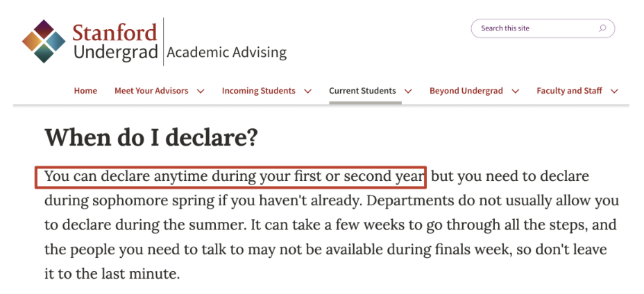The width and height of the screenshot is (644, 294).
Task: Click the Stanford four-diamond logo icon
Action: tap(44, 41)
